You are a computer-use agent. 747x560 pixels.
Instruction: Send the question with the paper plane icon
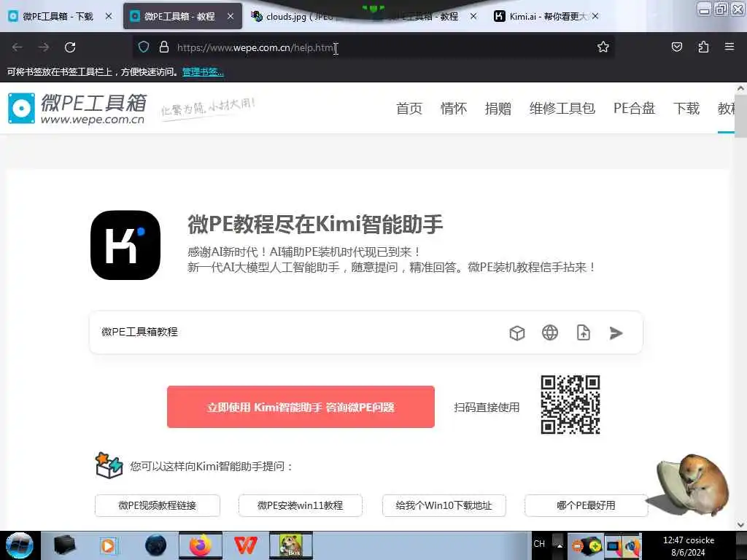tap(616, 332)
